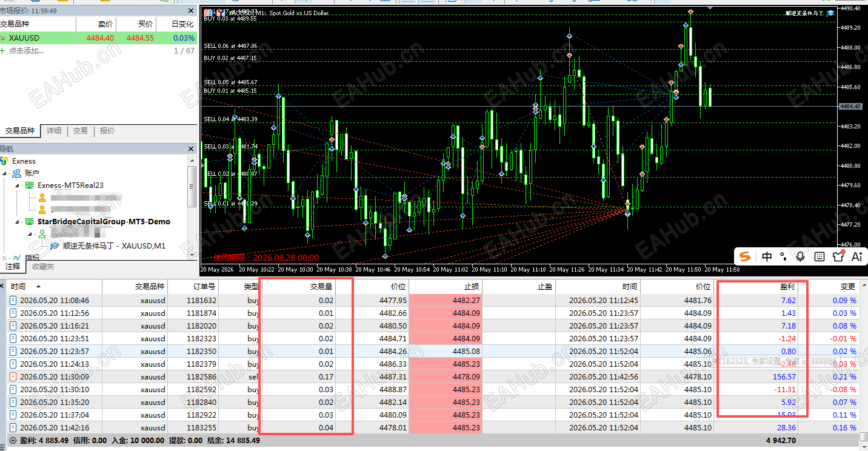Open Sogou voice input microphone
The height and width of the screenshot is (451, 868).
(x=800, y=256)
